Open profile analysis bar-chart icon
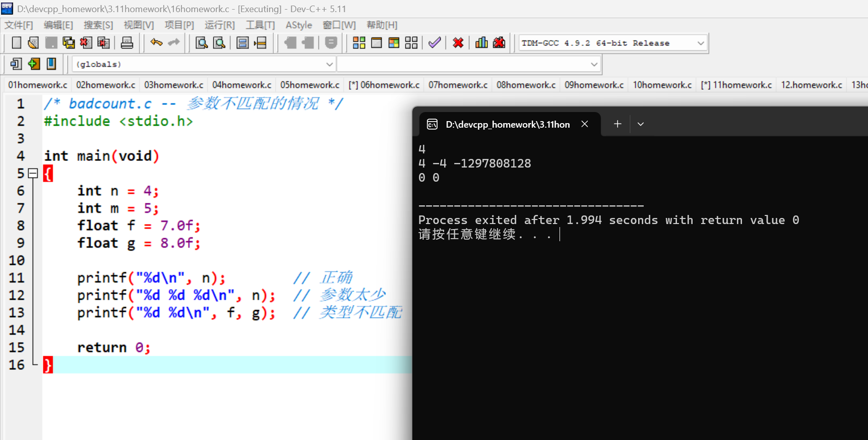868x440 pixels. click(x=481, y=43)
